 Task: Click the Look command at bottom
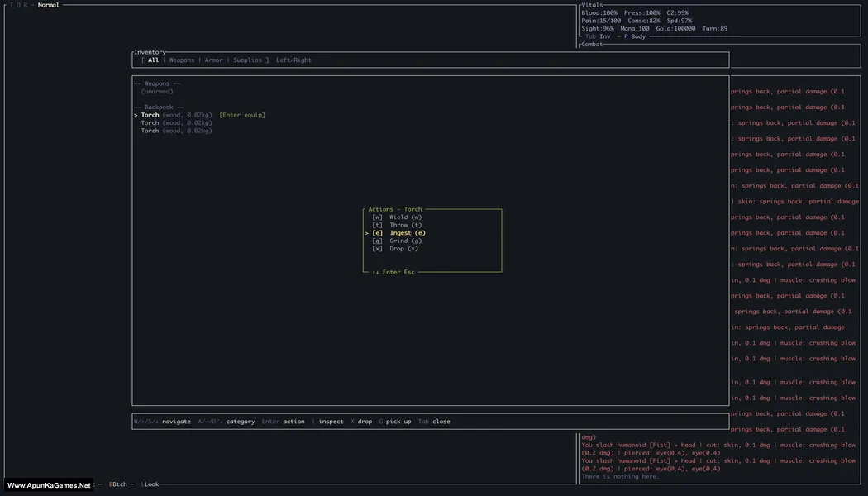(150, 484)
